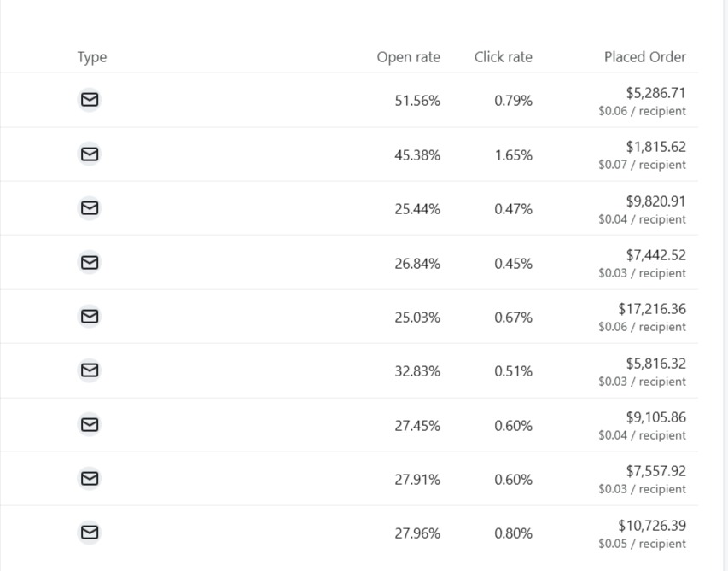Click the Placed Order column header

[x=644, y=57]
